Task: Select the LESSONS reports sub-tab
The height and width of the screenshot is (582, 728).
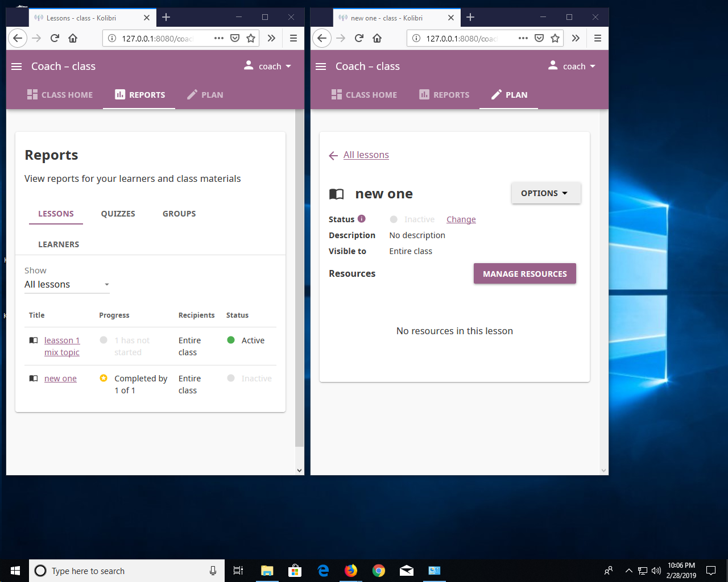Action: point(56,214)
